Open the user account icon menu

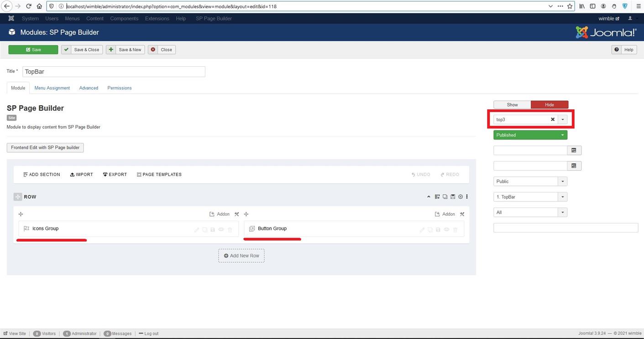(630, 19)
